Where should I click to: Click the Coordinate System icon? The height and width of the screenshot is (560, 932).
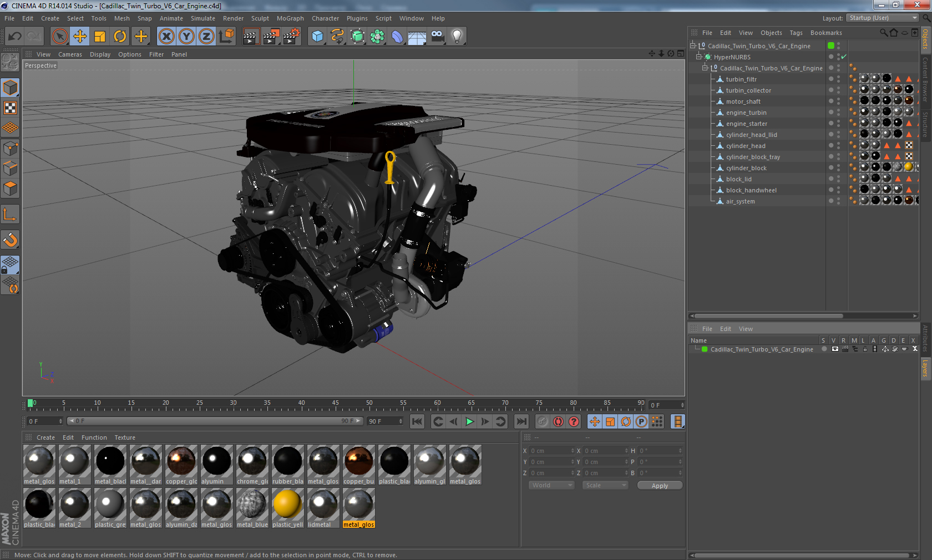coord(226,37)
